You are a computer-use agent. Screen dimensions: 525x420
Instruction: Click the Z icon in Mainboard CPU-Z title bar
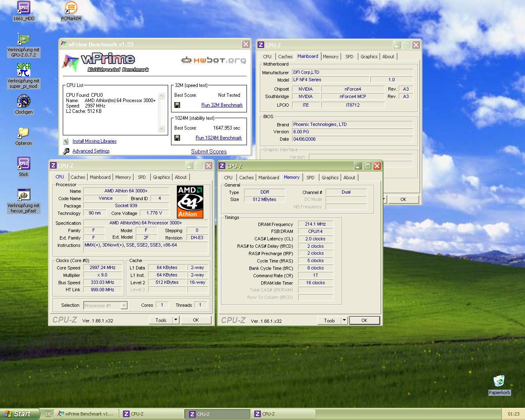pos(260,45)
